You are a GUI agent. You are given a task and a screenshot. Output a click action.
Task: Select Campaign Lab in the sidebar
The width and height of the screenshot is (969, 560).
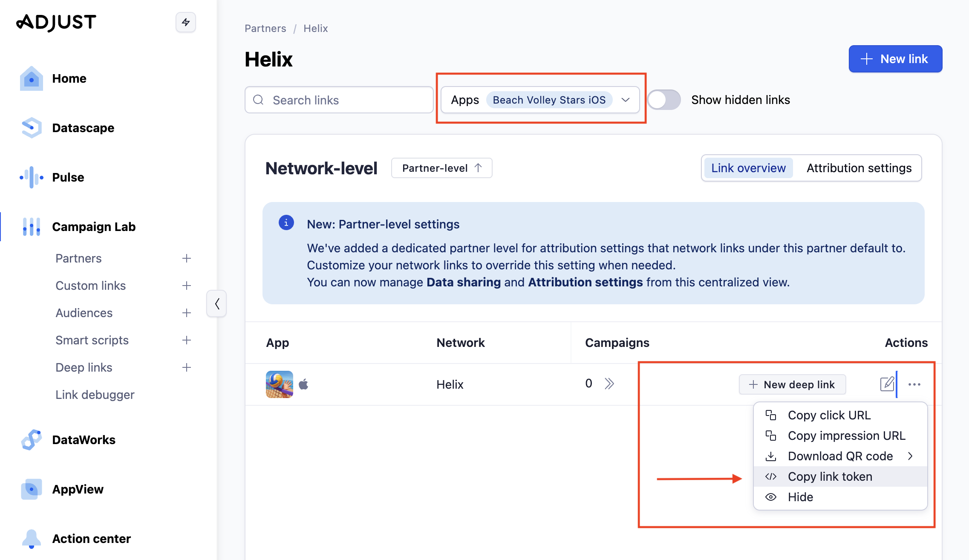click(x=94, y=227)
